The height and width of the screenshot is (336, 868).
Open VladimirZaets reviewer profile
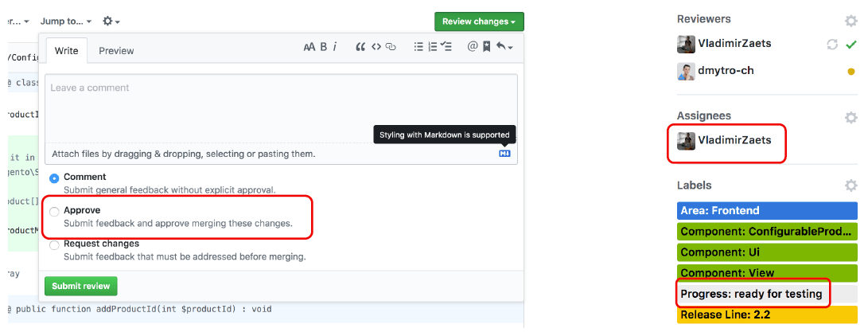[x=734, y=43]
